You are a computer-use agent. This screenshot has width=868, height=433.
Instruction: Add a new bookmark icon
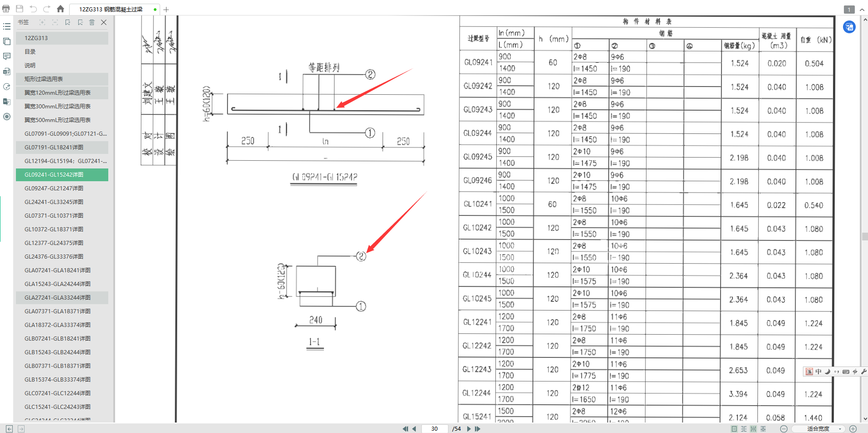(68, 22)
